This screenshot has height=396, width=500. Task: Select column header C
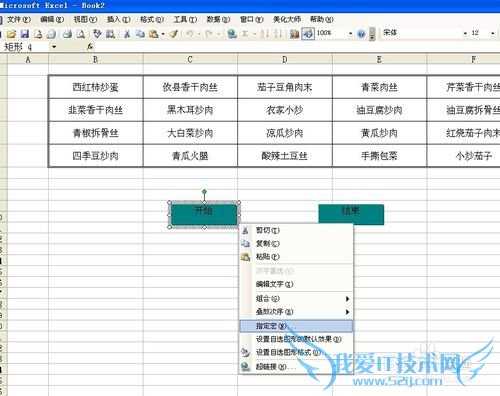click(x=190, y=59)
